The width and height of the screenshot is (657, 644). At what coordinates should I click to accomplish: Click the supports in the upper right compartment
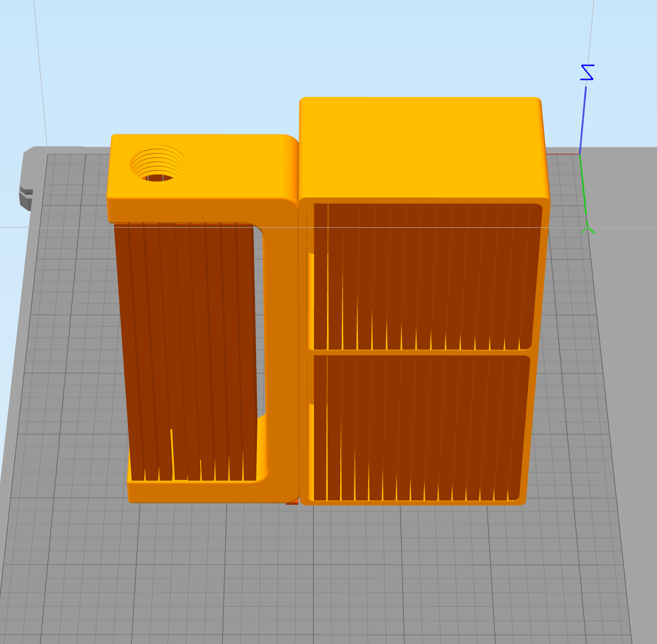[x=422, y=274]
